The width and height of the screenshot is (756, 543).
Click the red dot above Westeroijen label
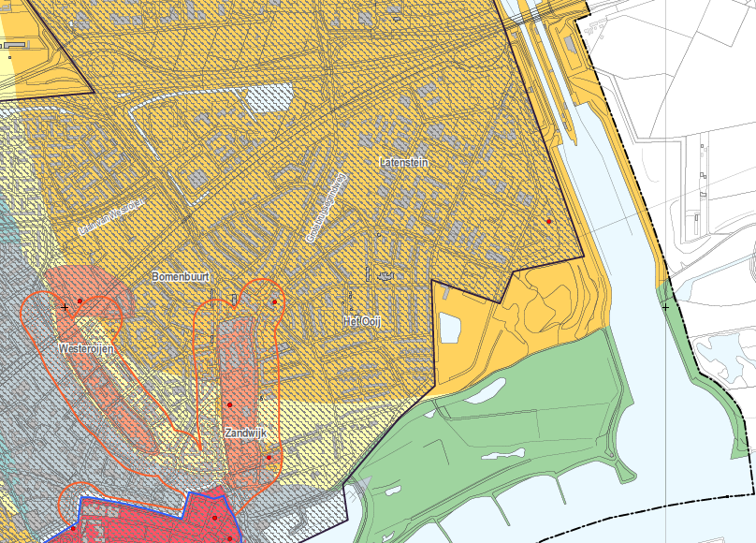[80, 301]
